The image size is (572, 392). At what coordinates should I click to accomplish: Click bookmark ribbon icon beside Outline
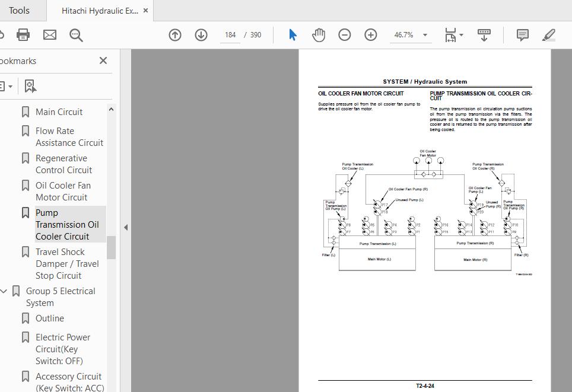pos(25,318)
